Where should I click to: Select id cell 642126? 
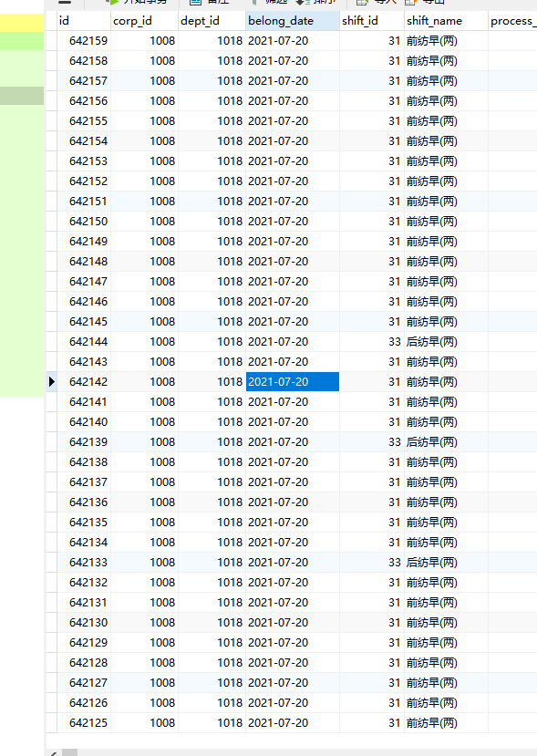coord(84,703)
